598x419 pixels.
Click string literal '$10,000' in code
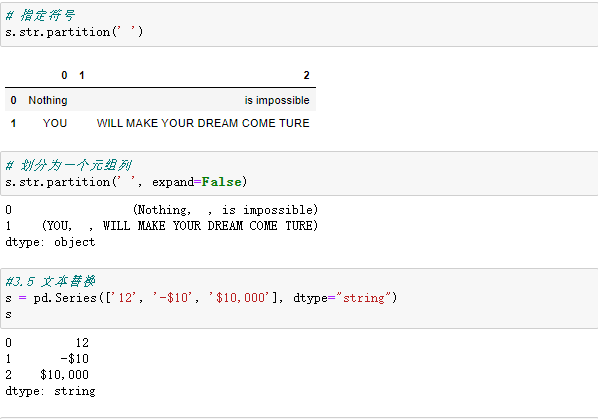click(x=239, y=298)
